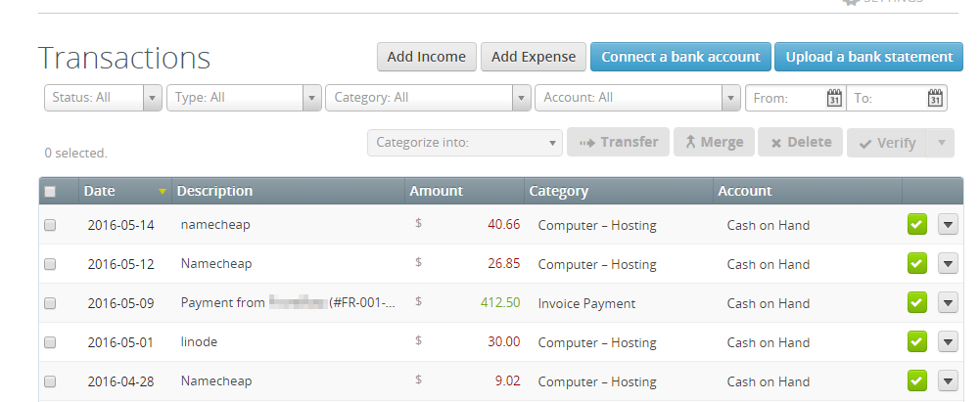Click the Merge button

click(714, 143)
